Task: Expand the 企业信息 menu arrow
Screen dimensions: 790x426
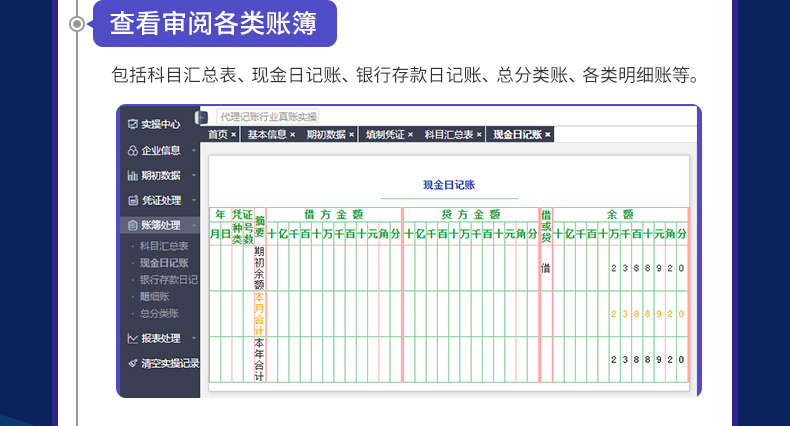Action: tap(194, 151)
